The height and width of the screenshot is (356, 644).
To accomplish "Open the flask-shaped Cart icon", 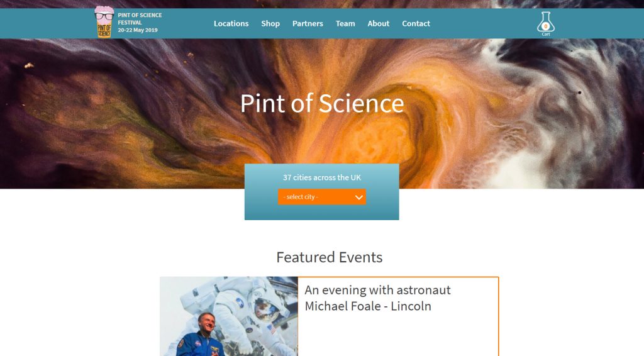I will click(x=546, y=22).
